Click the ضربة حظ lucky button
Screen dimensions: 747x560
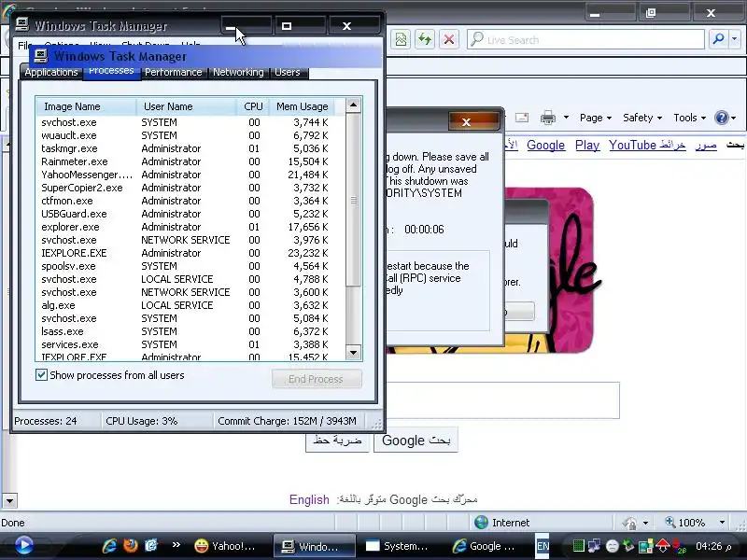point(337,440)
